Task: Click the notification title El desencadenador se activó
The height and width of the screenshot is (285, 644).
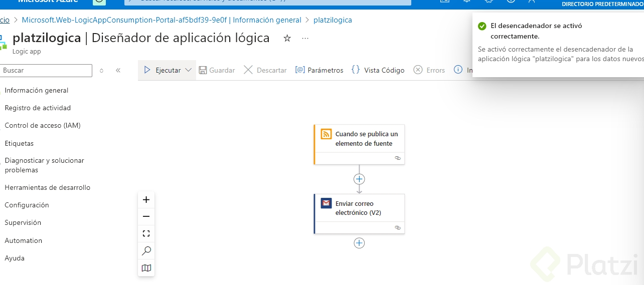Action: (x=536, y=31)
